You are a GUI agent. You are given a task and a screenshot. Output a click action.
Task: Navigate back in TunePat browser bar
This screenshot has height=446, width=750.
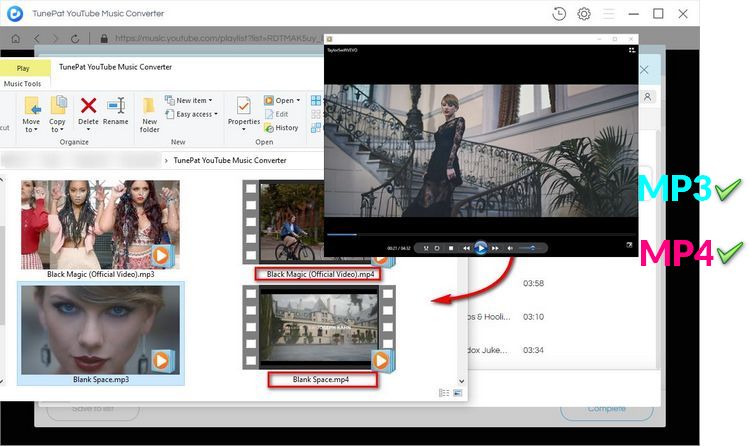pyautogui.click(x=37, y=39)
